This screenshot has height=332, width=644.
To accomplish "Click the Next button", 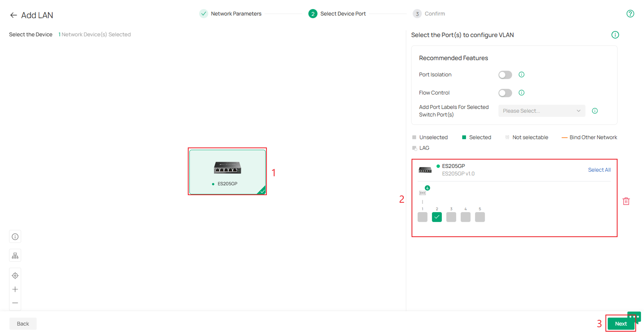I will click(x=621, y=324).
